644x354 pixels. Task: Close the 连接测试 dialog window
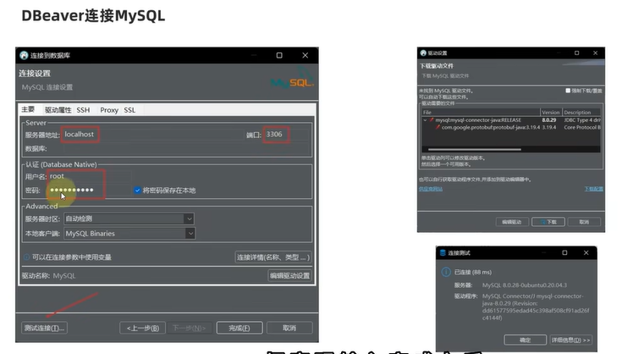[586, 253]
